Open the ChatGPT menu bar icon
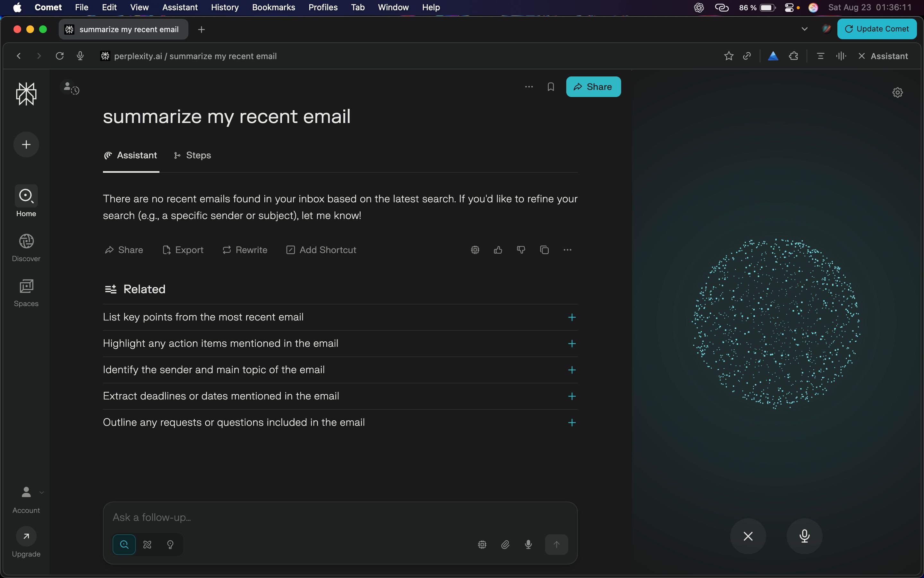 pyautogui.click(x=699, y=7)
